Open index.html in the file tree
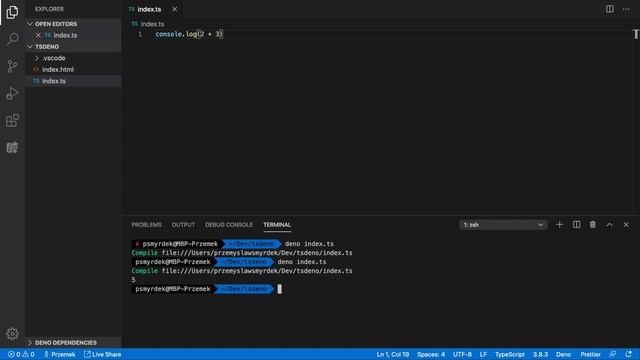The height and width of the screenshot is (360, 640). (73, 69)
